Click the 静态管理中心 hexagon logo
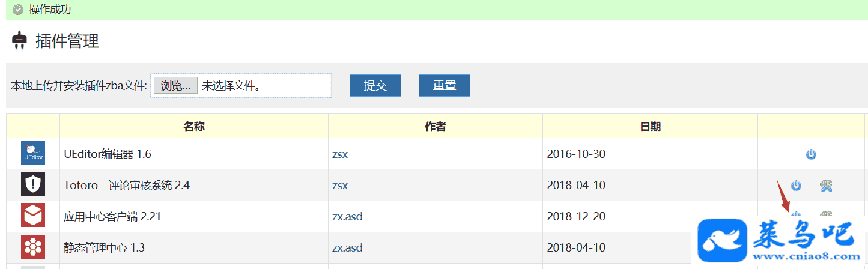The height and width of the screenshot is (269, 868). (x=33, y=246)
